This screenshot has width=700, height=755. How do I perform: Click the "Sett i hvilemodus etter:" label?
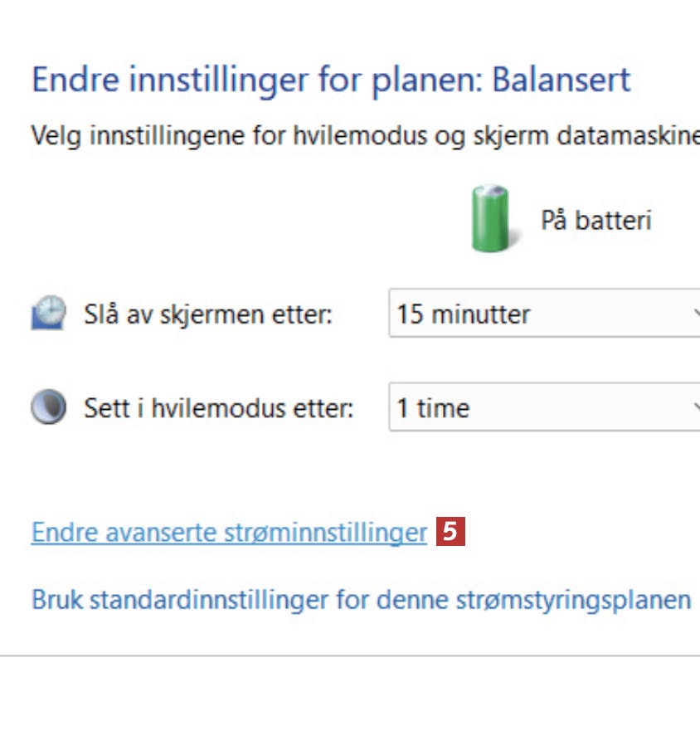(218, 408)
